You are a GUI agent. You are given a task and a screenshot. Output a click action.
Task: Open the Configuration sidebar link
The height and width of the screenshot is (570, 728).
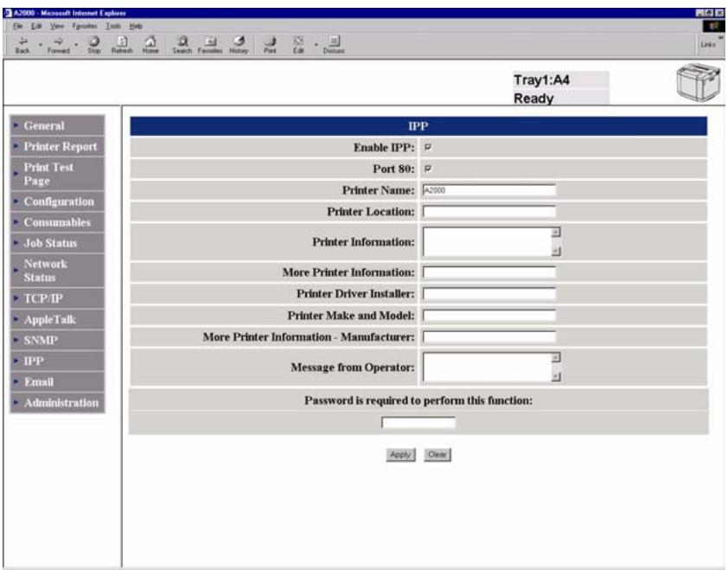pos(58,202)
